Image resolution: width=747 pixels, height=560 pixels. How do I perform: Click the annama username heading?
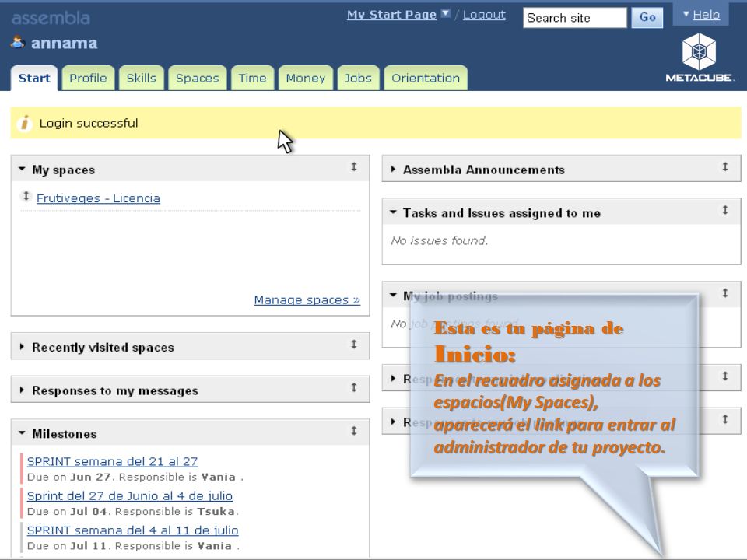tap(65, 44)
